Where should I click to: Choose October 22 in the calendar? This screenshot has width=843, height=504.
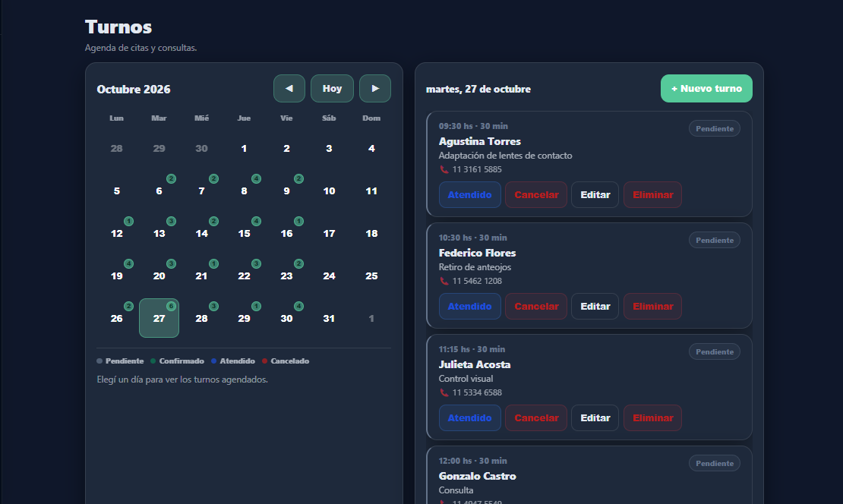(x=244, y=276)
